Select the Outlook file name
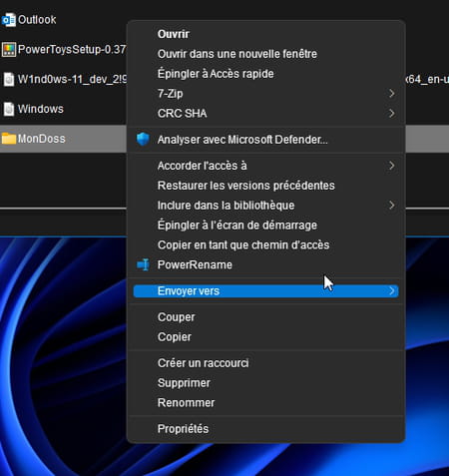Image resolution: width=449 pixels, height=476 pixels. pos(37,20)
